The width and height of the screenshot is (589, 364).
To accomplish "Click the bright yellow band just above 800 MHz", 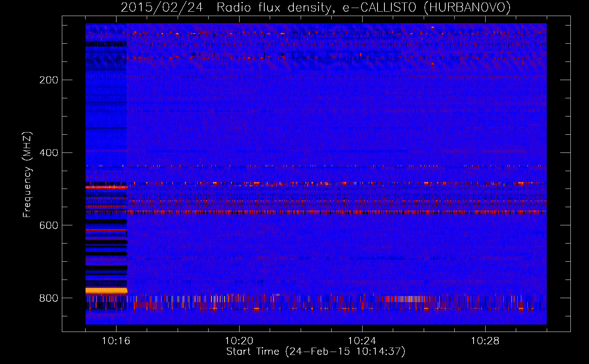I will pos(106,290).
